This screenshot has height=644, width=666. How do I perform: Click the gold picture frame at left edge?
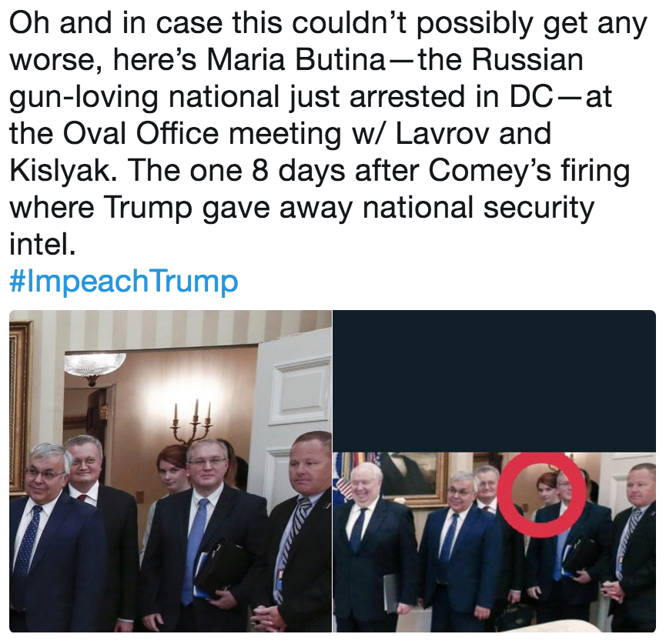pos(20,408)
